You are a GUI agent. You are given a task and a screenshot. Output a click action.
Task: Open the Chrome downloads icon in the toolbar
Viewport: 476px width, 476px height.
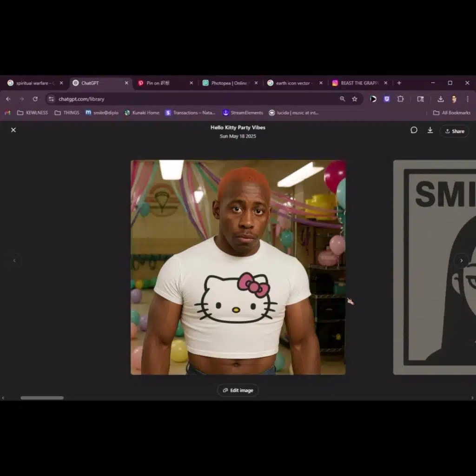pos(441,99)
